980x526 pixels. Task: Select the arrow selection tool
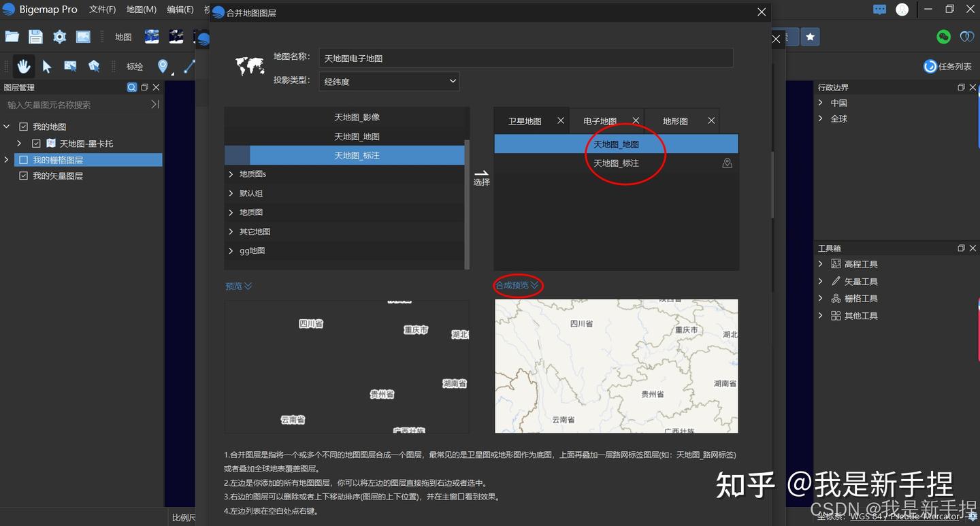[47, 66]
